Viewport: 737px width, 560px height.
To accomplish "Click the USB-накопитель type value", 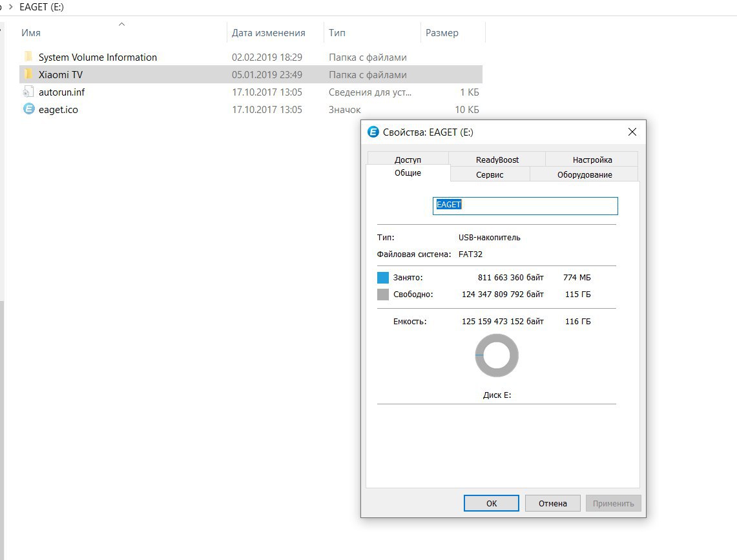I will [490, 238].
